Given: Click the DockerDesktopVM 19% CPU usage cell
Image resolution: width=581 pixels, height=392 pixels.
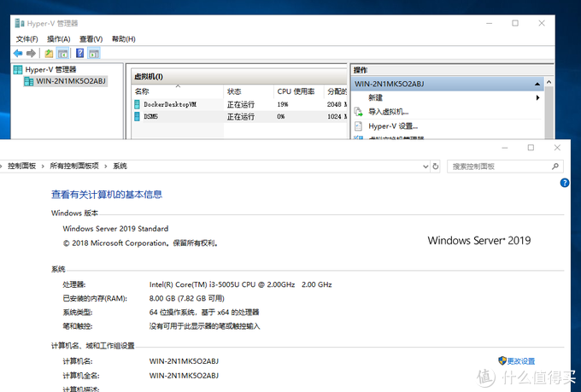Looking at the screenshot, I should [283, 104].
